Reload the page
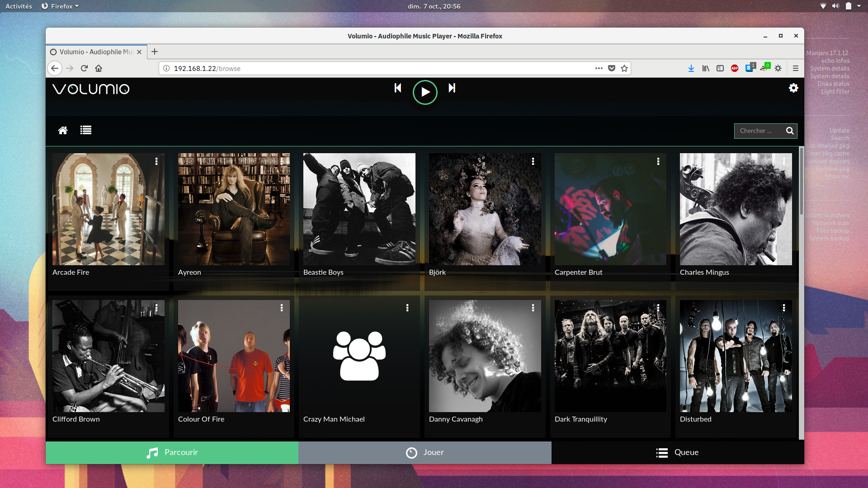Screen dimensions: 868x488 [84, 68]
